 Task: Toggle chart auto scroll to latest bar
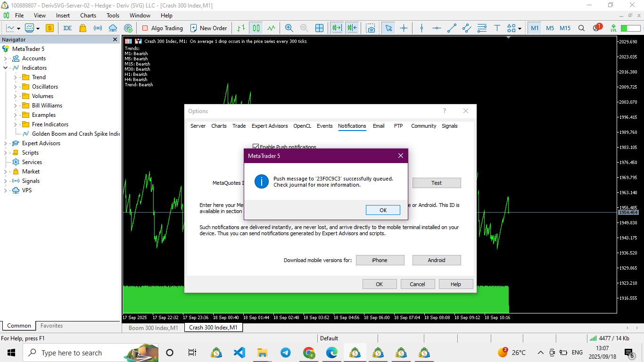(337, 28)
